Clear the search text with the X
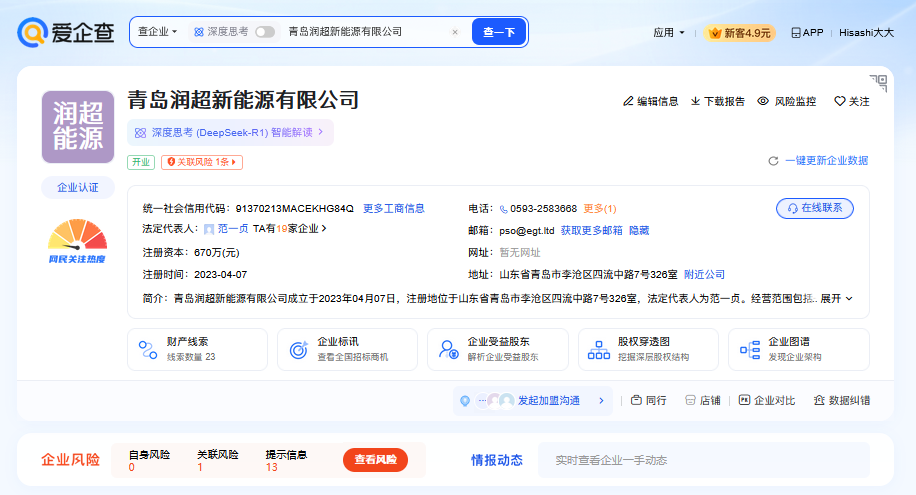The height and width of the screenshot is (495, 916). click(x=455, y=32)
